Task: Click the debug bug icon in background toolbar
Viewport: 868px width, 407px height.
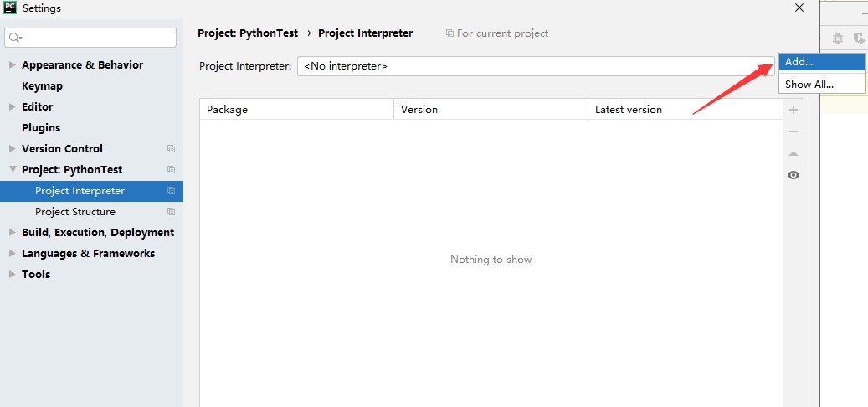Action: click(x=838, y=38)
